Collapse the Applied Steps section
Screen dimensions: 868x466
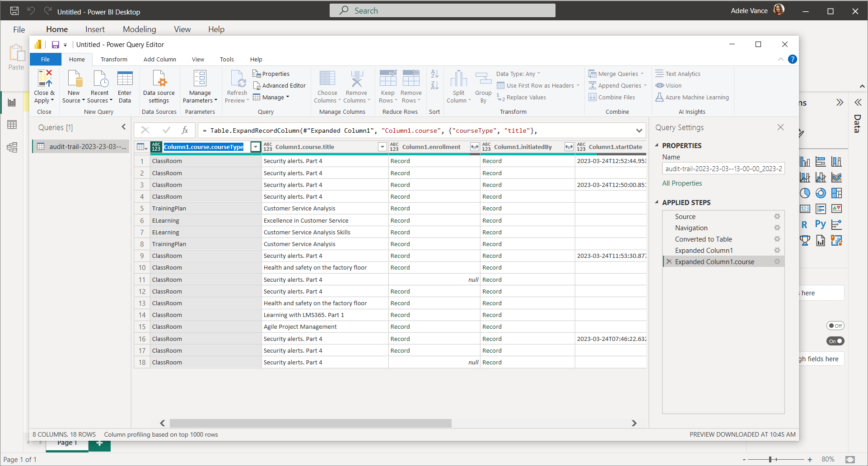pyautogui.click(x=657, y=202)
